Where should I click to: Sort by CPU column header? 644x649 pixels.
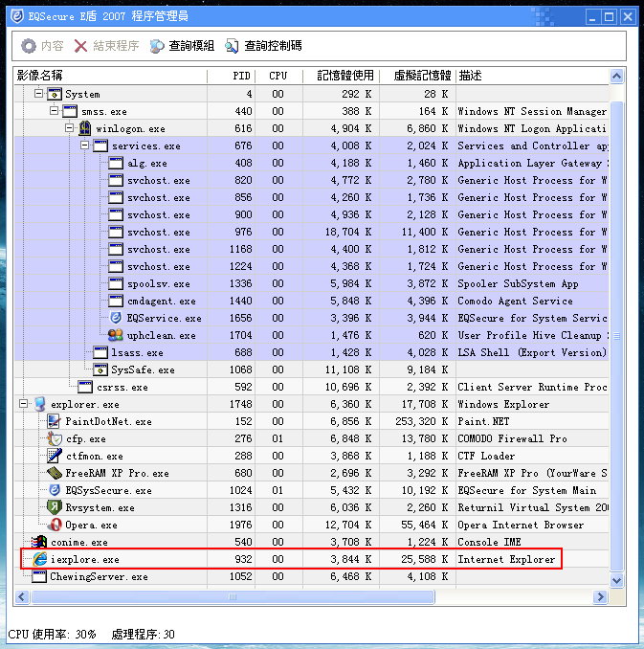(x=278, y=76)
